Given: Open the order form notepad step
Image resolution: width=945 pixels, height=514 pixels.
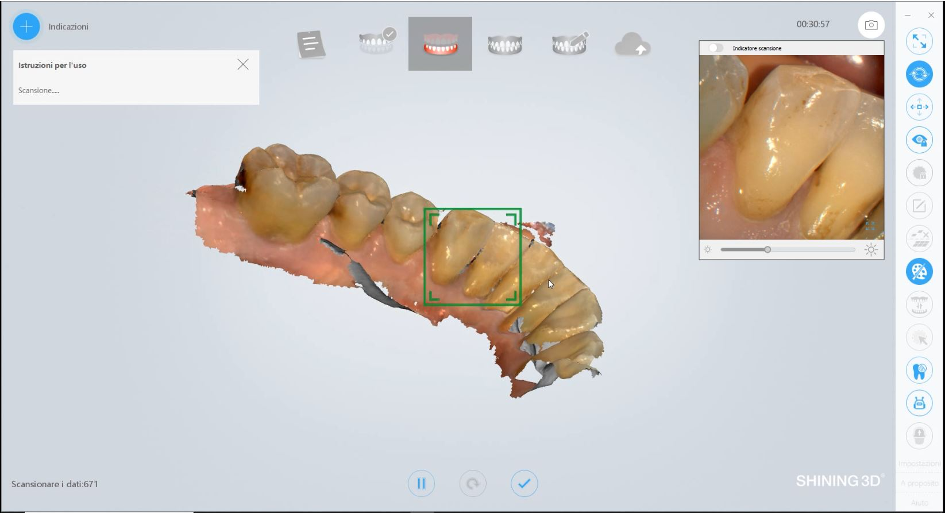Looking at the screenshot, I should (x=311, y=45).
